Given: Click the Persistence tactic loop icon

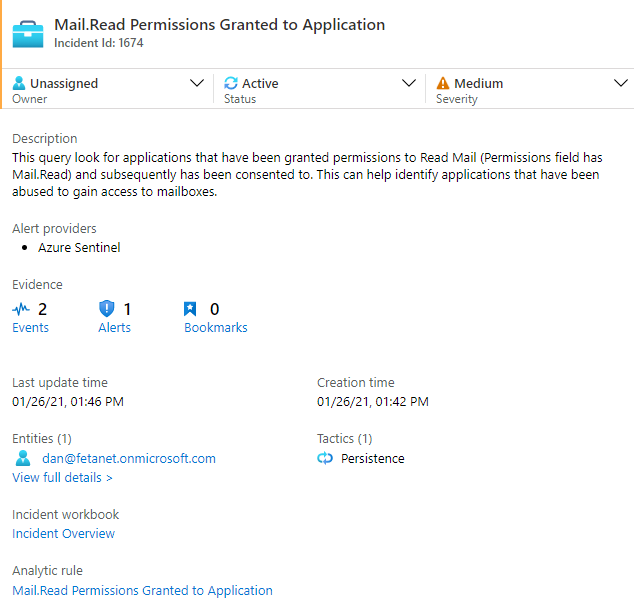Looking at the screenshot, I should click(x=325, y=458).
